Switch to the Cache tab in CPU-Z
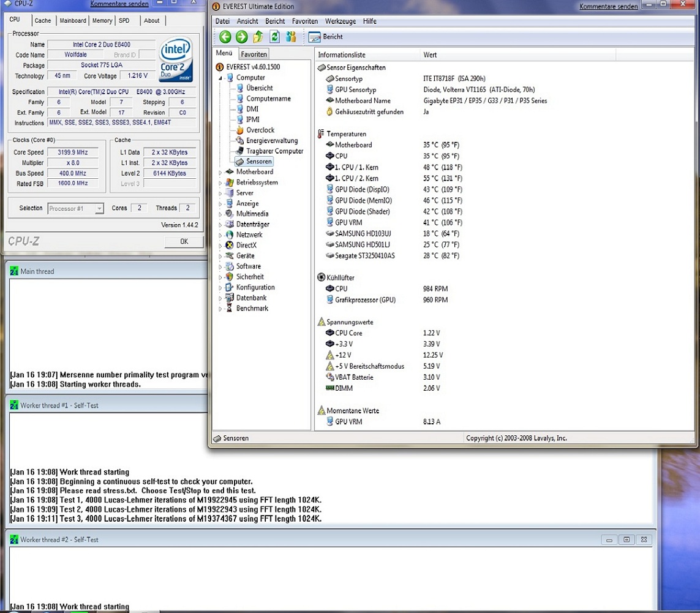Image resolution: width=700 pixels, height=613 pixels. pos(43,21)
